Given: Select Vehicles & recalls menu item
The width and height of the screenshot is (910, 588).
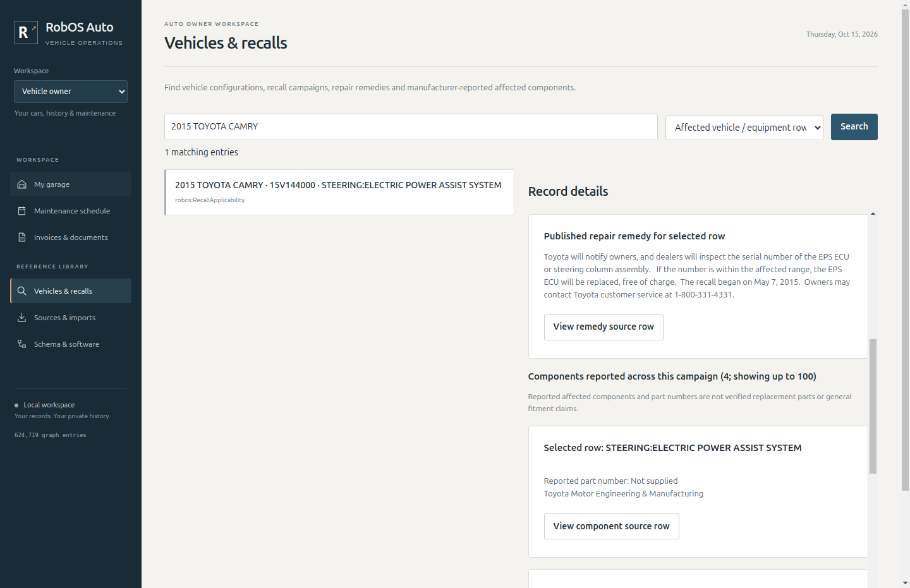Looking at the screenshot, I should click(71, 291).
